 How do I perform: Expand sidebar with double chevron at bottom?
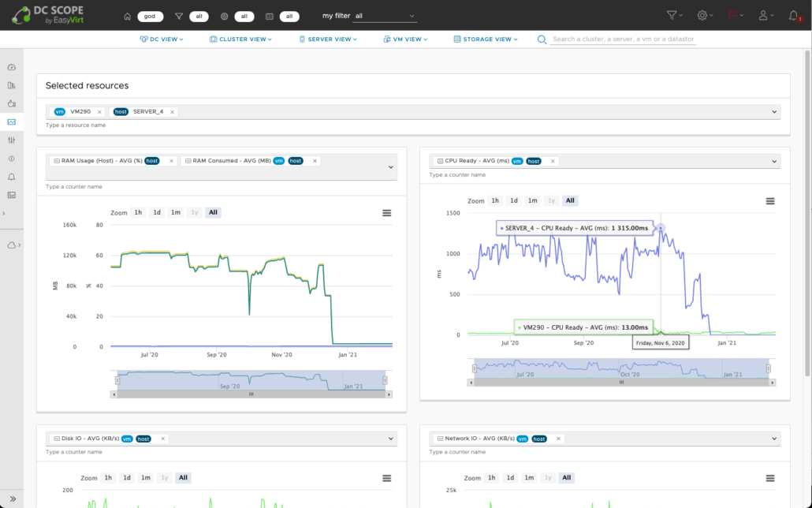tap(13, 499)
